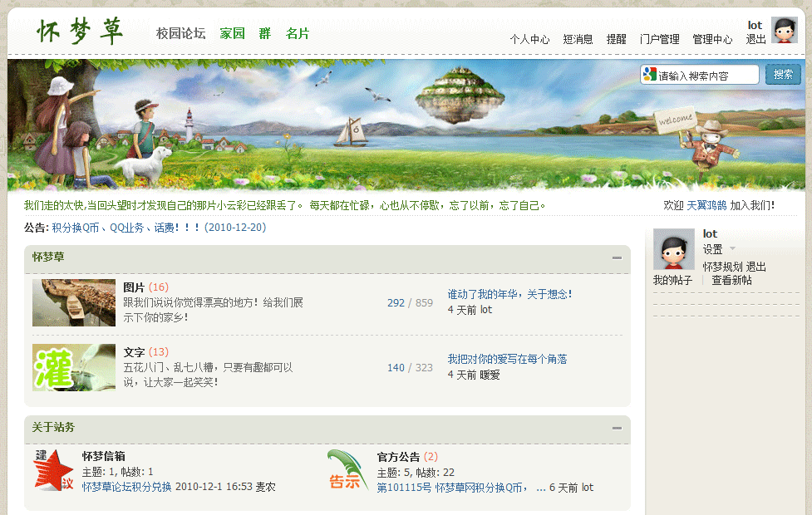Click author 暖爱 in 文字 row
The image size is (812, 515).
tap(490, 375)
